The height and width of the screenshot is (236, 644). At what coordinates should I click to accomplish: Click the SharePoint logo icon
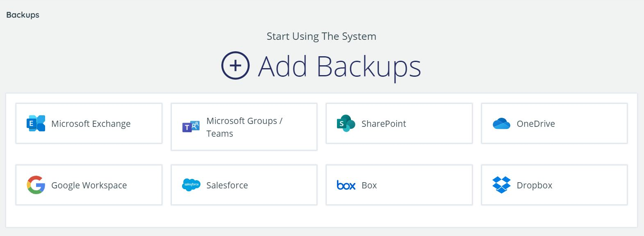(x=346, y=124)
